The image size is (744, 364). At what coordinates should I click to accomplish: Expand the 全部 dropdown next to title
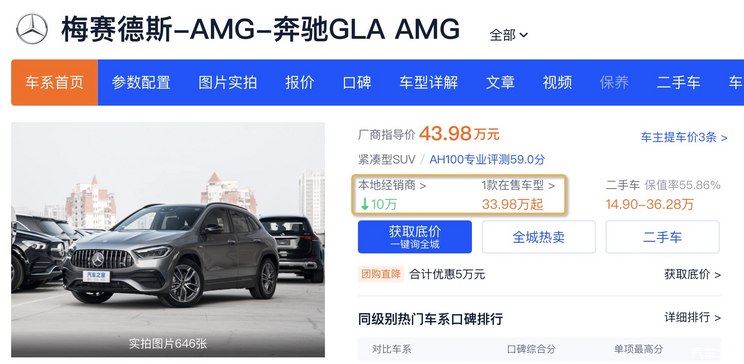tap(509, 35)
